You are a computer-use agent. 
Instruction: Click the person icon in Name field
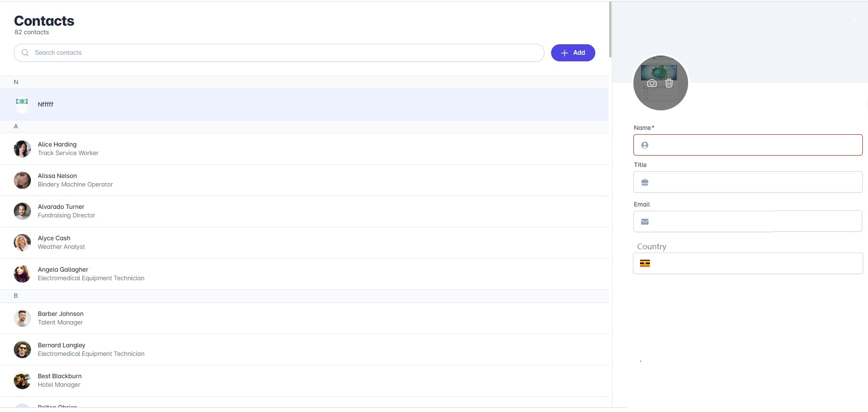click(x=645, y=145)
